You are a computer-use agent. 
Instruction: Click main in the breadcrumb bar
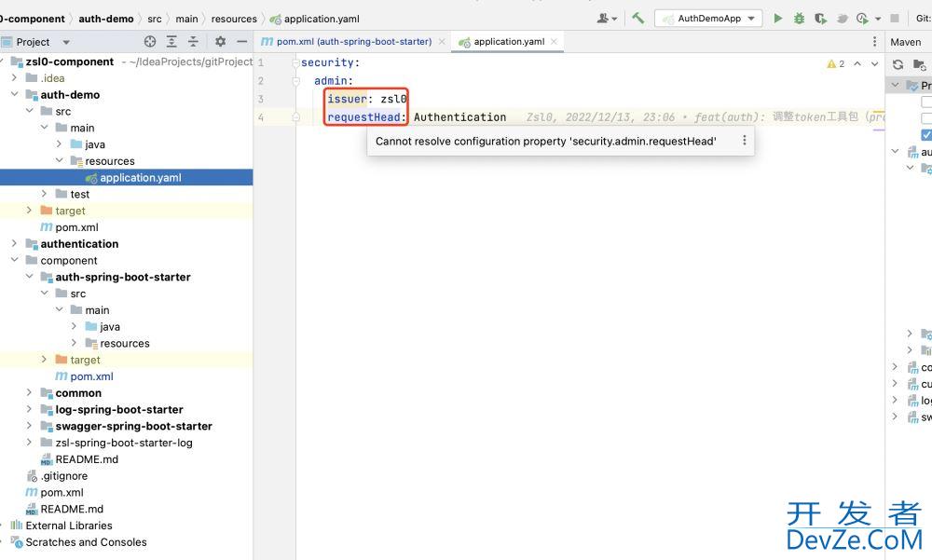[x=186, y=19]
